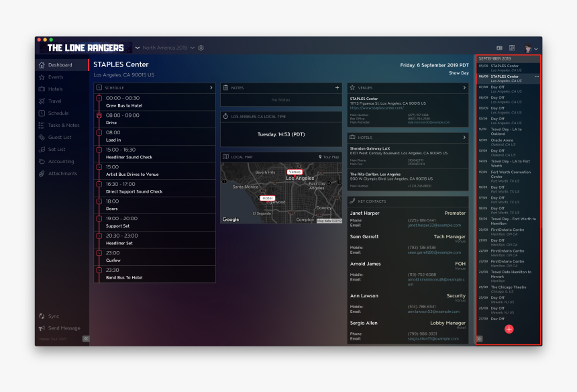Open the calendar icon in the top bar
This screenshot has width=577, height=392.
pyautogui.click(x=512, y=48)
